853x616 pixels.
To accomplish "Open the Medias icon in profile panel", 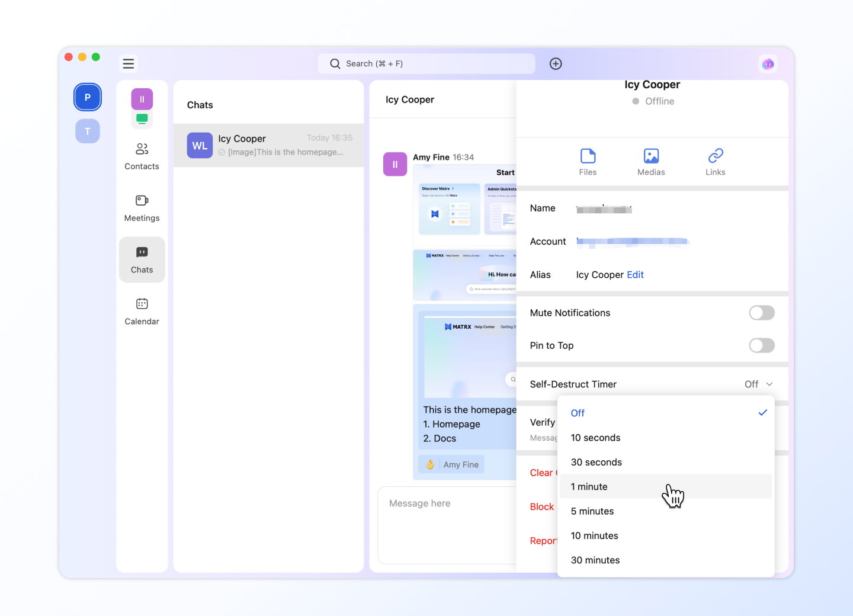I will point(651,162).
